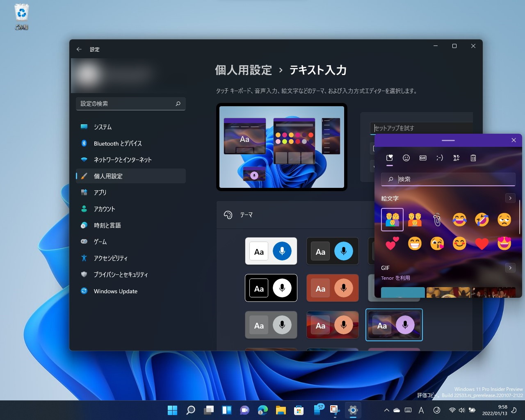
Task: Insert the red heart emoji
Action: pos(482,244)
